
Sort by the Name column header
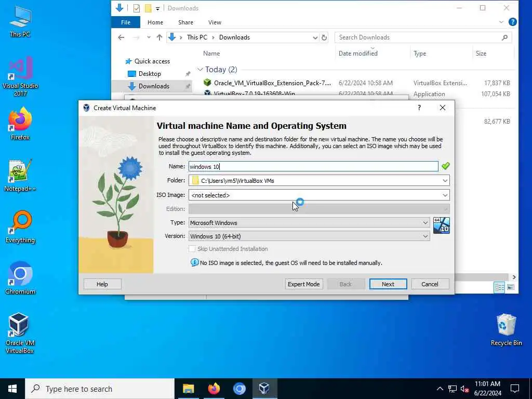click(211, 54)
